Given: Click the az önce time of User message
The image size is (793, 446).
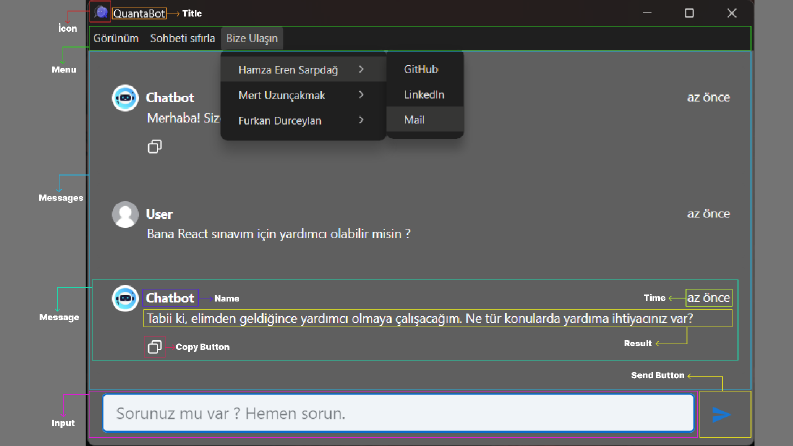Looking at the screenshot, I should click(708, 213).
